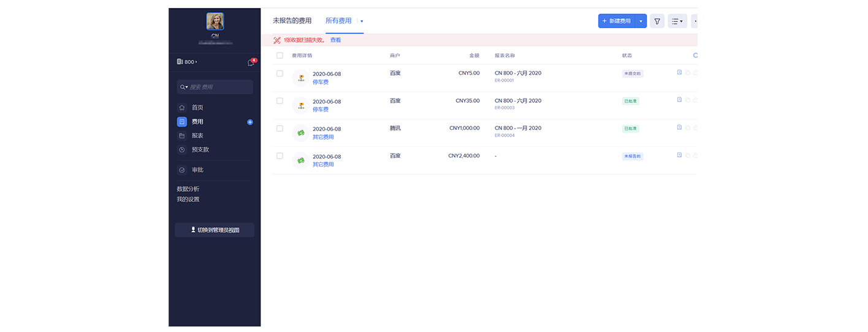
Task: Click the 搜索费用 search field
Action: [x=218, y=87]
